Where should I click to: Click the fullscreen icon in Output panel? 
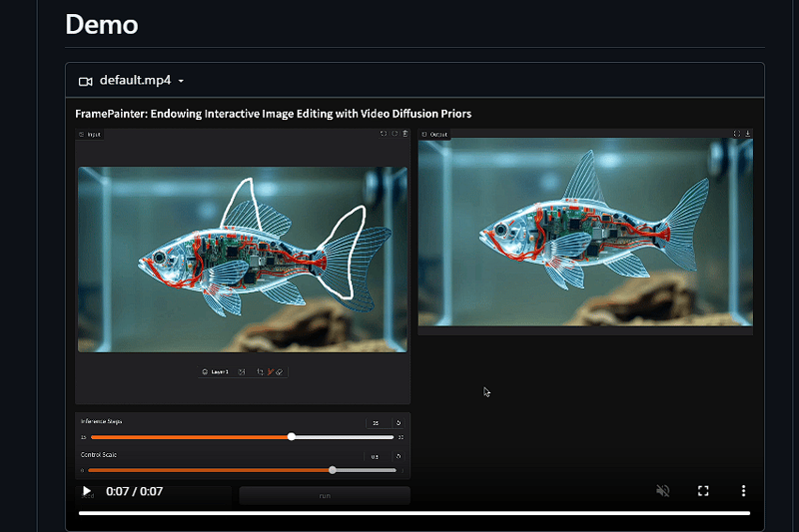pyautogui.click(x=736, y=134)
